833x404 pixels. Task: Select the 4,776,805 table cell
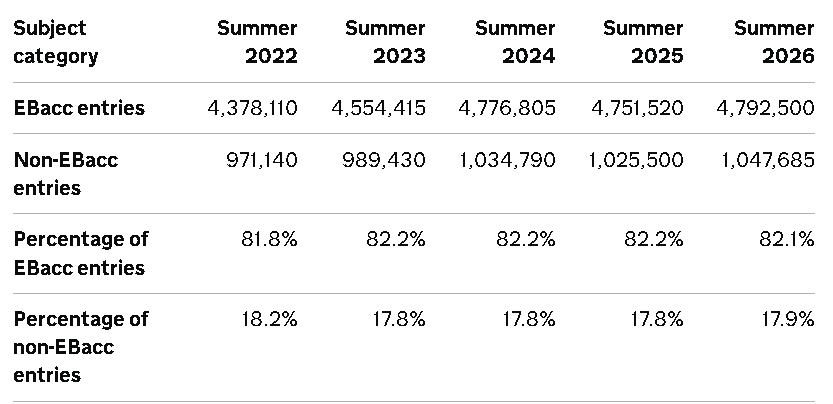pos(507,108)
